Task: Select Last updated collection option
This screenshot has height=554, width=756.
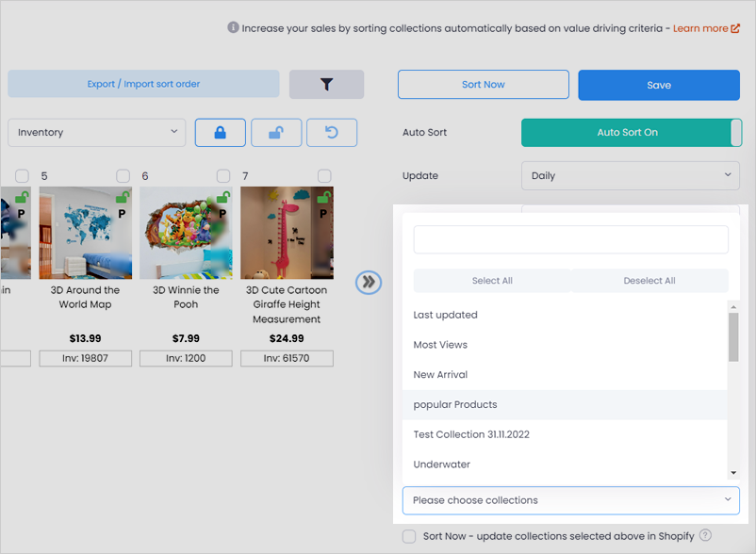Action: (565, 315)
